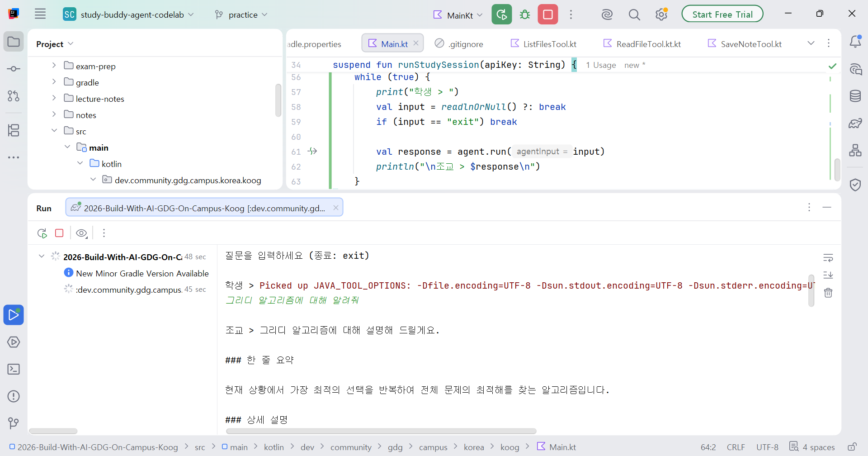The height and width of the screenshot is (456, 868).
Task: Toggle scroll to end of console
Action: coord(828,275)
